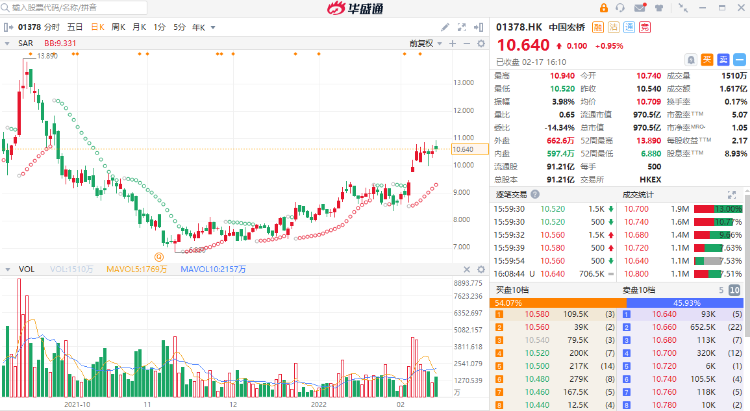Click the orange lock icon in title bar

coord(604,8)
